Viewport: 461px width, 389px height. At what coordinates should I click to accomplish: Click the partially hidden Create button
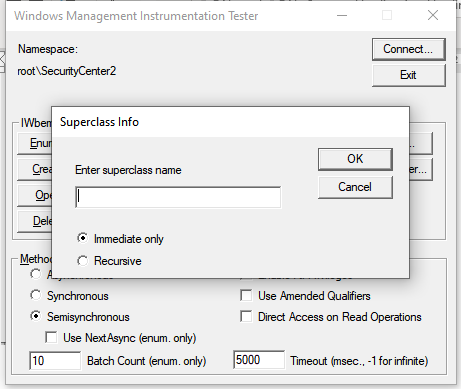(x=35, y=169)
